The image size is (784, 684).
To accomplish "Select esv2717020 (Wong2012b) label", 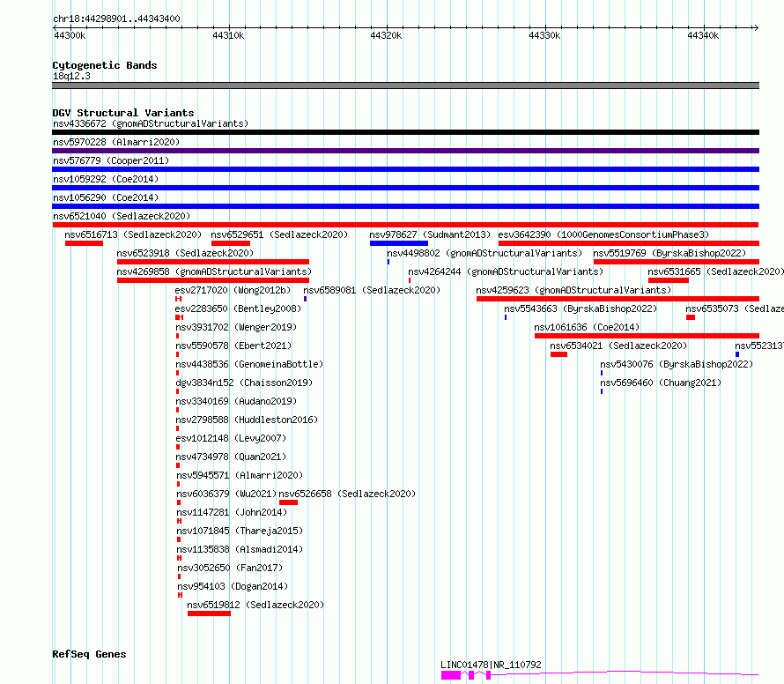I will 233,290.
